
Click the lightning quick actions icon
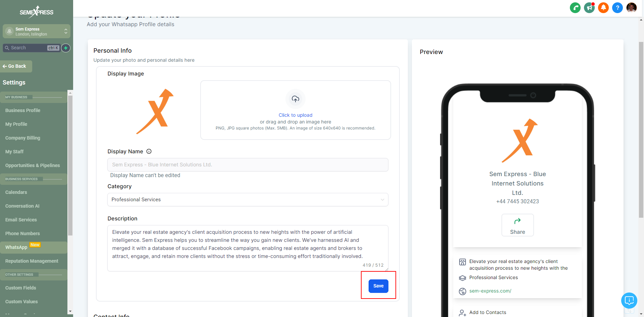[66, 48]
